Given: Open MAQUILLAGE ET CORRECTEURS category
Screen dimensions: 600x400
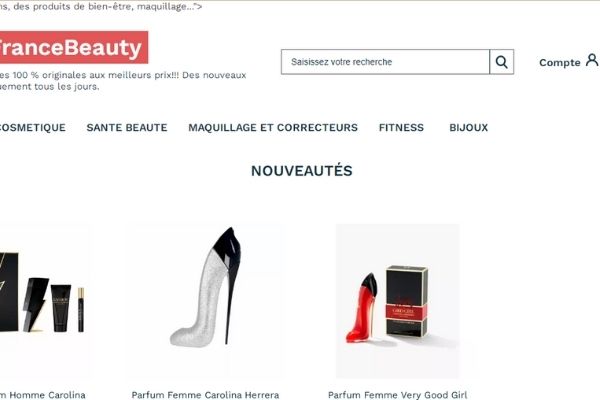Looking at the screenshot, I should (273, 127).
